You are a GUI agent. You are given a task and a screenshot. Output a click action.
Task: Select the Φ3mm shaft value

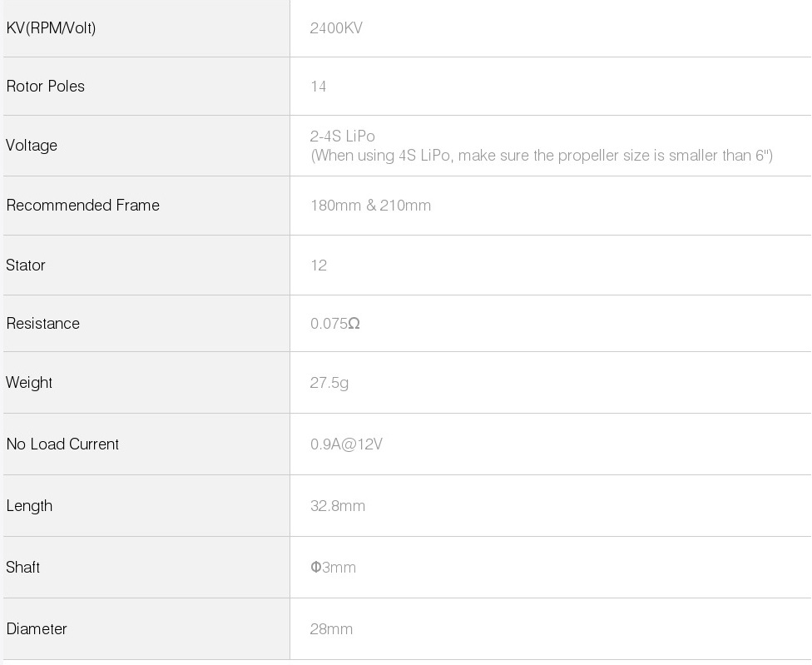point(333,568)
